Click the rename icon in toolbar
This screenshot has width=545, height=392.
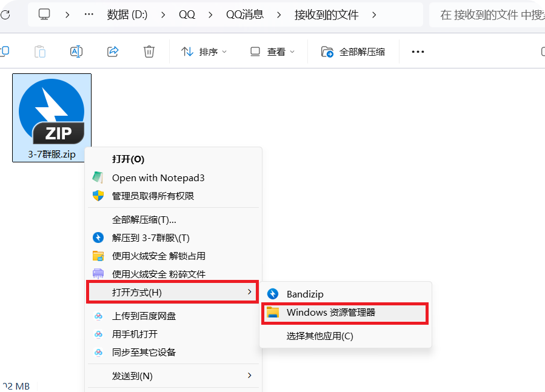click(x=76, y=51)
